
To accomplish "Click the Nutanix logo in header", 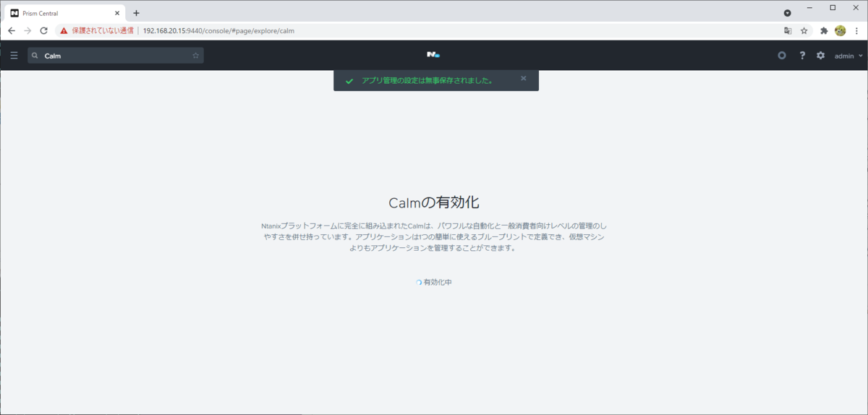I will [x=433, y=55].
